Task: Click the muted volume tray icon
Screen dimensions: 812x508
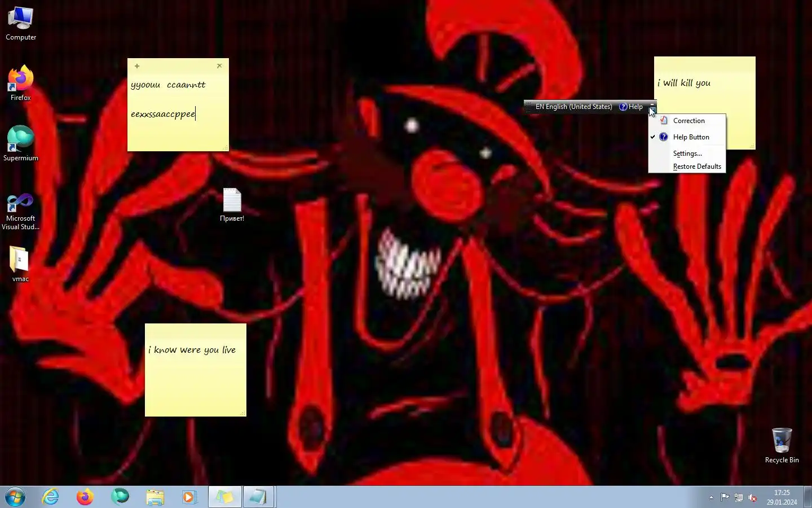Action: (752, 497)
